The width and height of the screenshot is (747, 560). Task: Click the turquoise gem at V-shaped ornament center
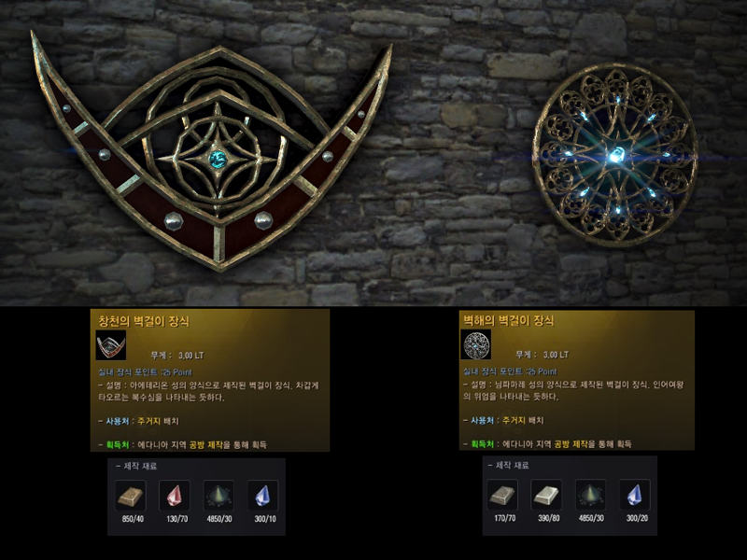pyautogui.click(x=218, y=159)
